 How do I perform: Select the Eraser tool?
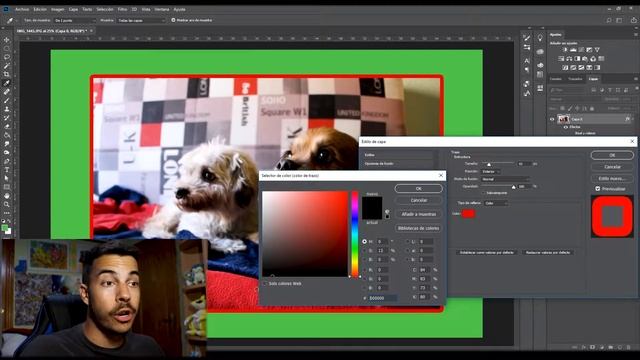[x=7, y=126]
